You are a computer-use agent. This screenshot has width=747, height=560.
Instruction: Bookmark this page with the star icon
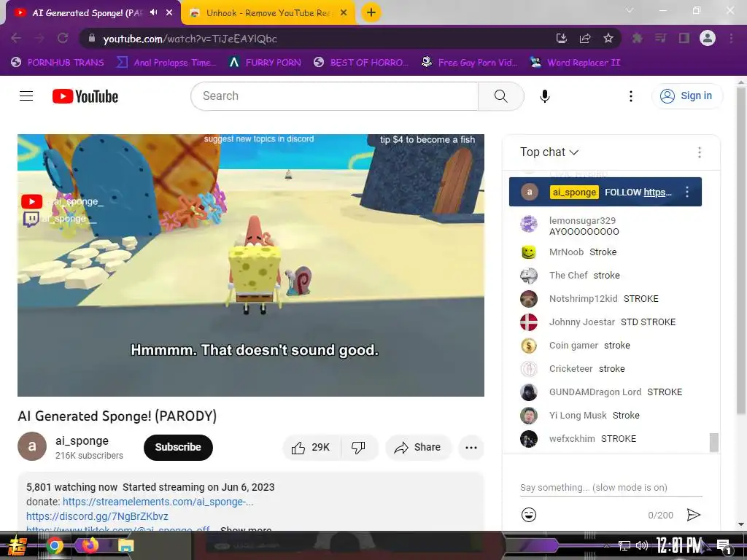pos(608,38)
